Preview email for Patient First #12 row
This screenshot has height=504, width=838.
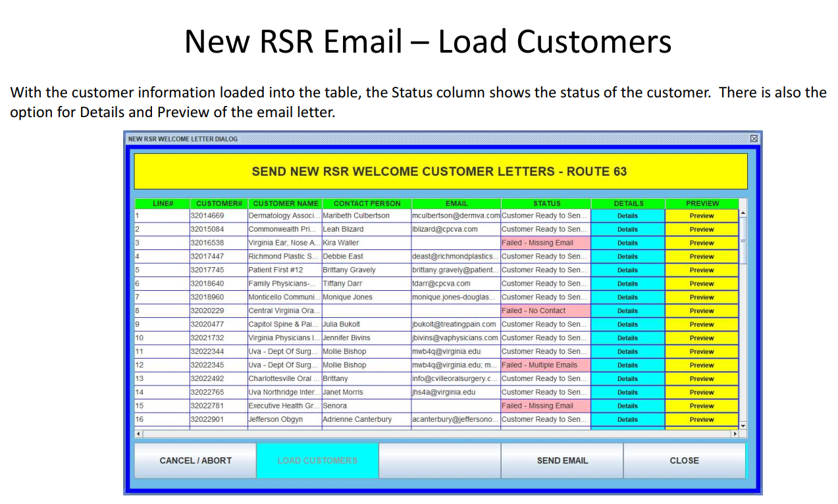702,270
